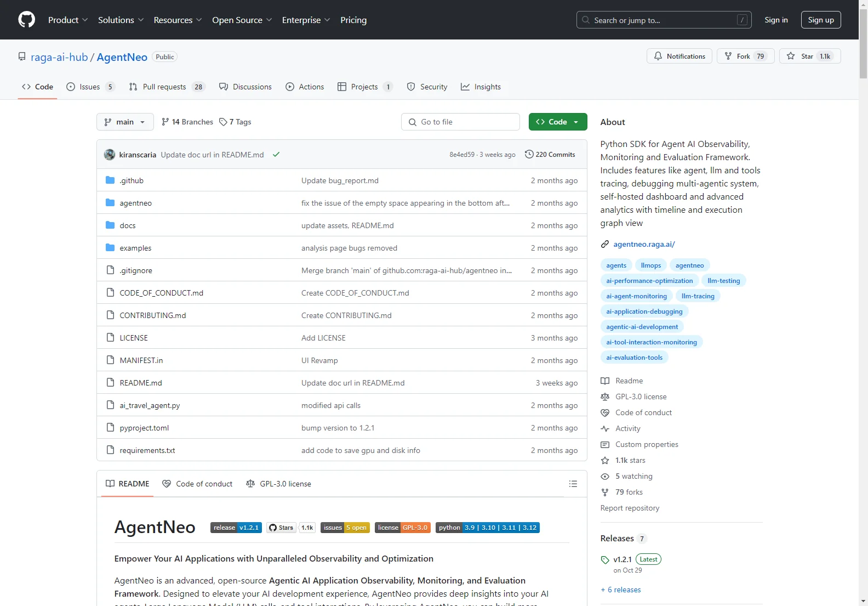Expand the Resources dropdown

[178, 20]
